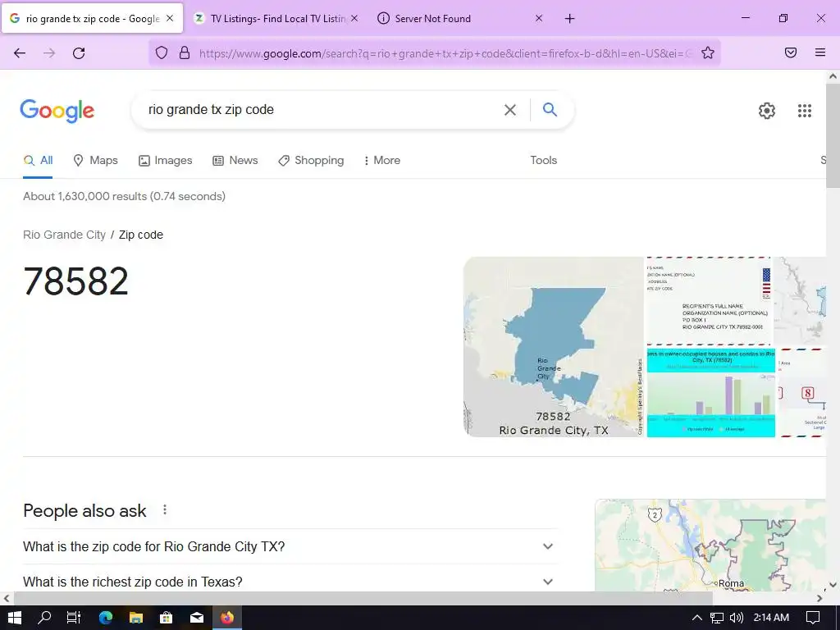This screenshot has height=630, width=840.
Task: Launch Microsoft Edge from the taskbar
Action: 106,618
